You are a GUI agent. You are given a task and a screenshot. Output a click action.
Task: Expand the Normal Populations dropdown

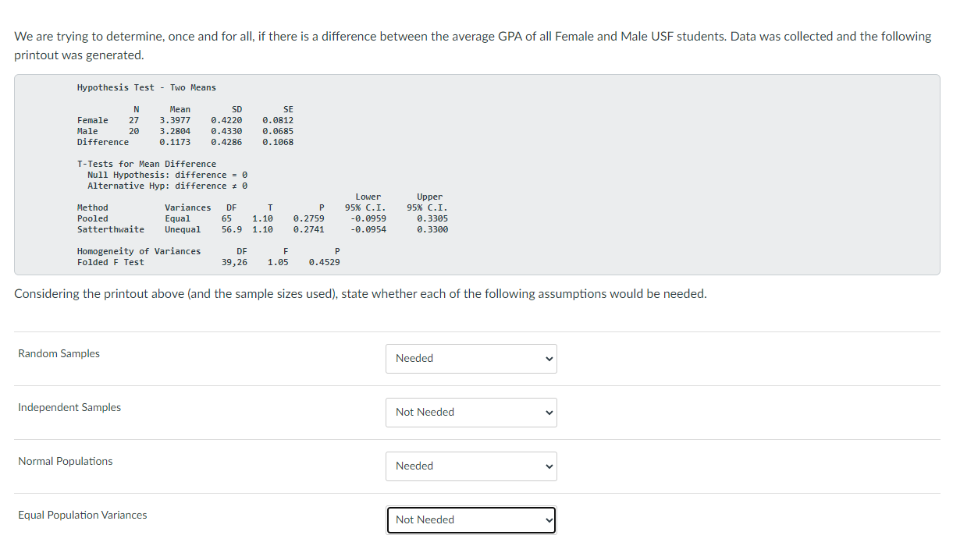(x=471, y=466)
